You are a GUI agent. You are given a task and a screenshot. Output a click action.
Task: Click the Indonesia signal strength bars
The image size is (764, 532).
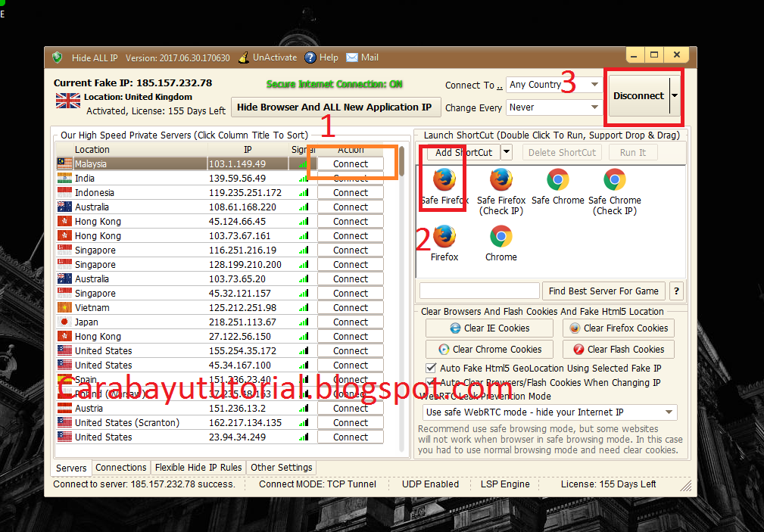[x=304, y=193]
